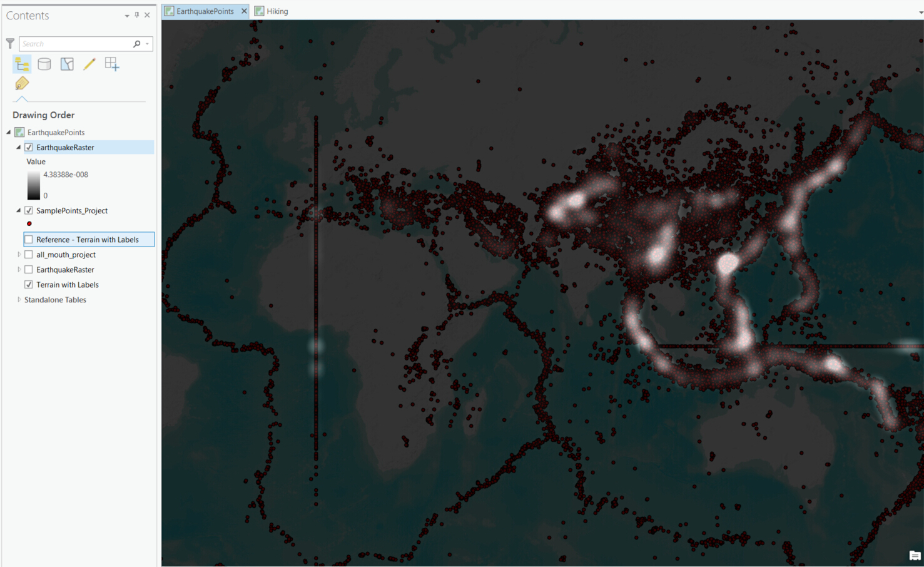Open Contents pane options menu arrow
Viewport: 924px width, 567px height.
127,16
